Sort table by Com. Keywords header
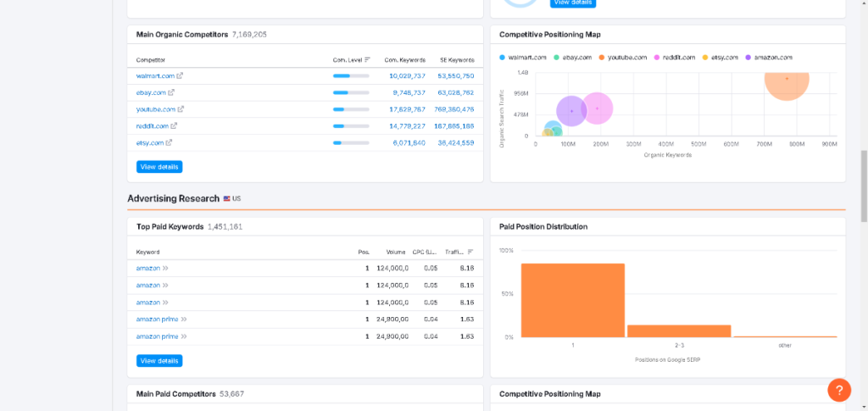This screenshot has height=411, width=868. (x=404, y=60)
